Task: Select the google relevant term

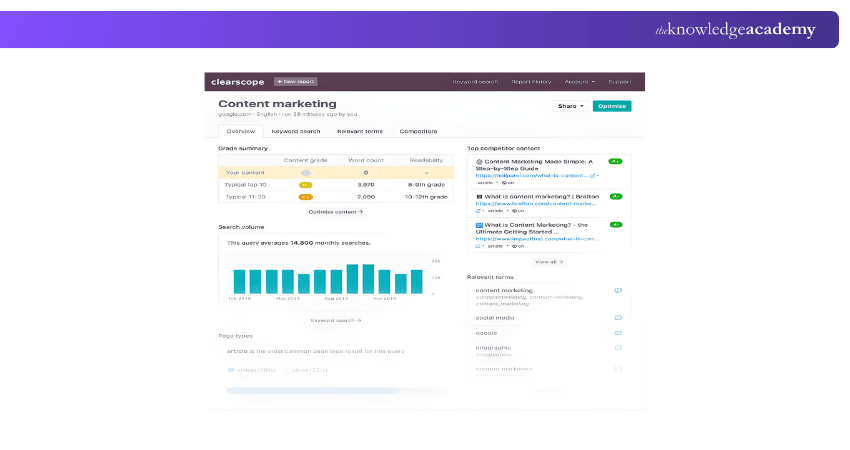Action: click(x=486, y=333)
